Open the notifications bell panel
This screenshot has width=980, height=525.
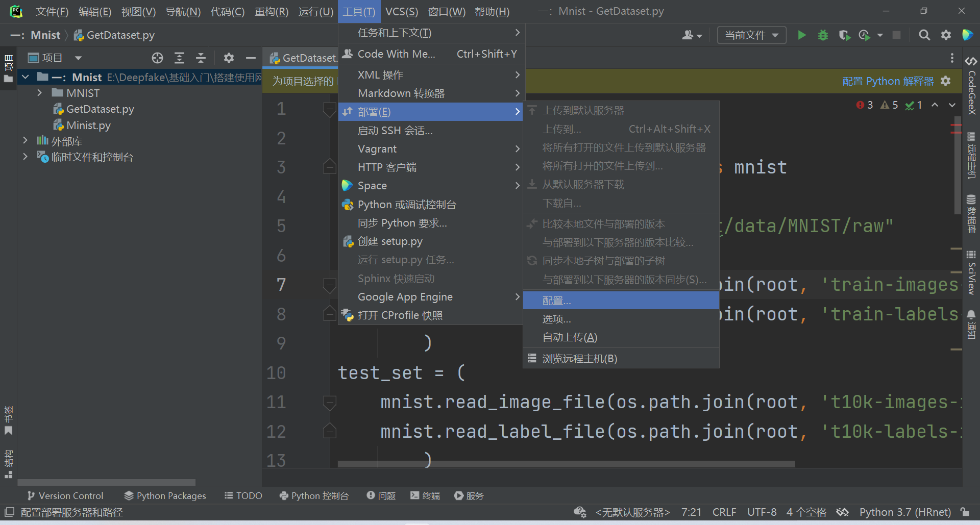(971, 324)
